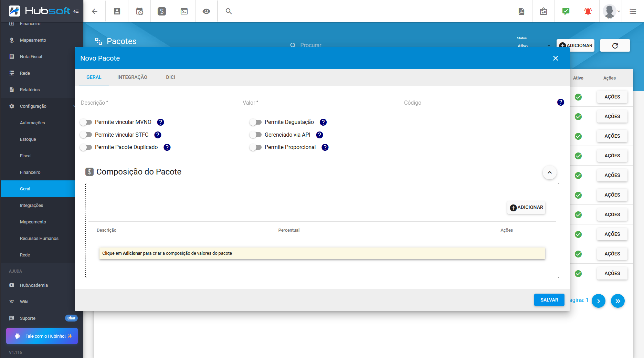Open the client contacts icon in the top toolbar

tap(117, 11)
